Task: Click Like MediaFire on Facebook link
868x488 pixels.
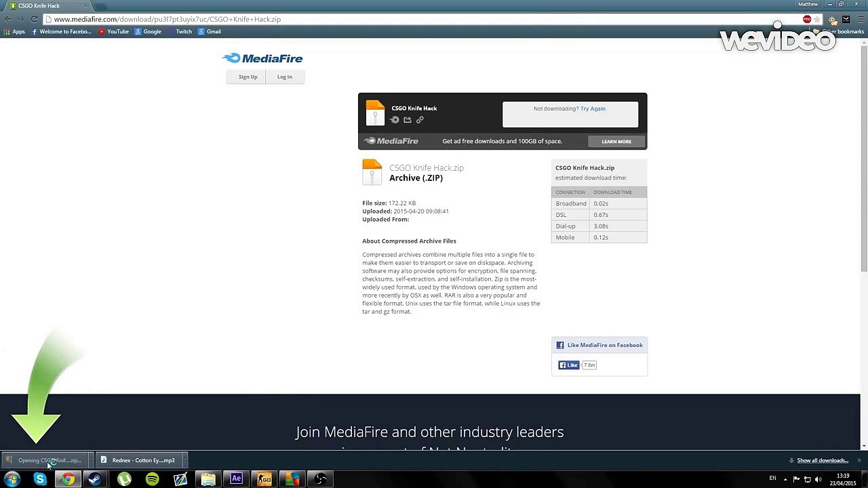Action: tap(605, 345)
